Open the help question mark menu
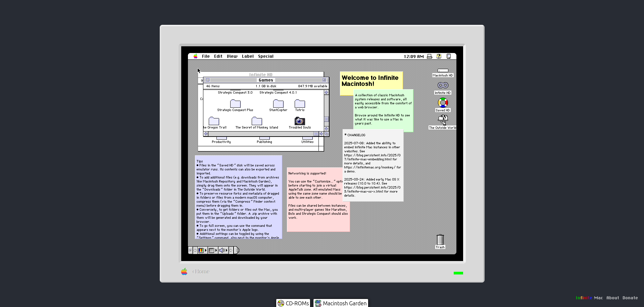The width and height of the screenshot is (644, 307). pos(439,56)
